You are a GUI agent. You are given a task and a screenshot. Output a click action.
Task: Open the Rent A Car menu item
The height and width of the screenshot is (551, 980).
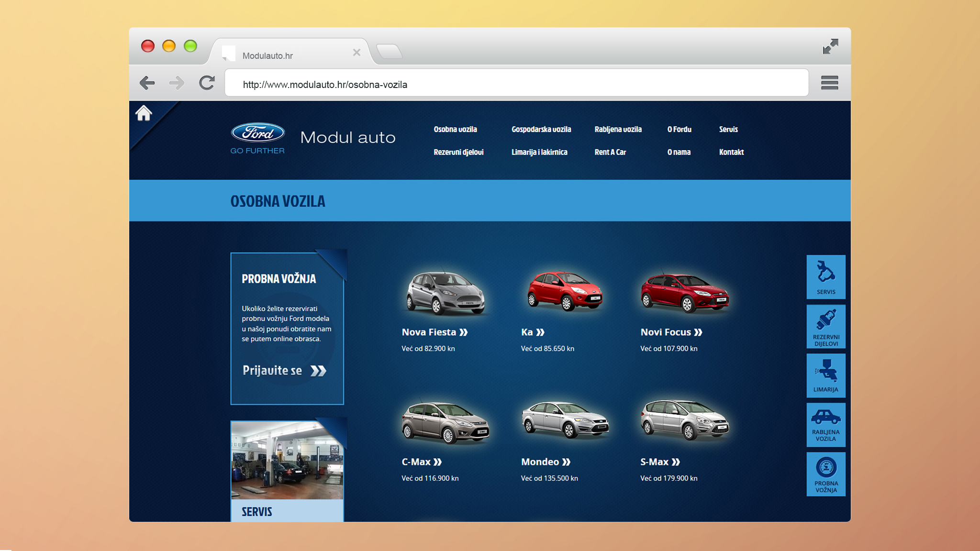point(610,152)
